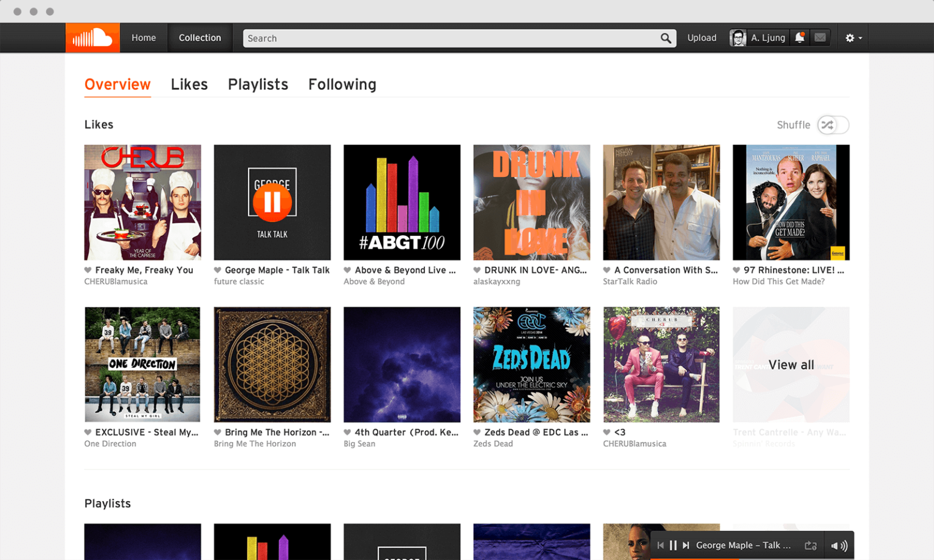Switch to the Following tab

pyautogui.click(x=342, y=85)
